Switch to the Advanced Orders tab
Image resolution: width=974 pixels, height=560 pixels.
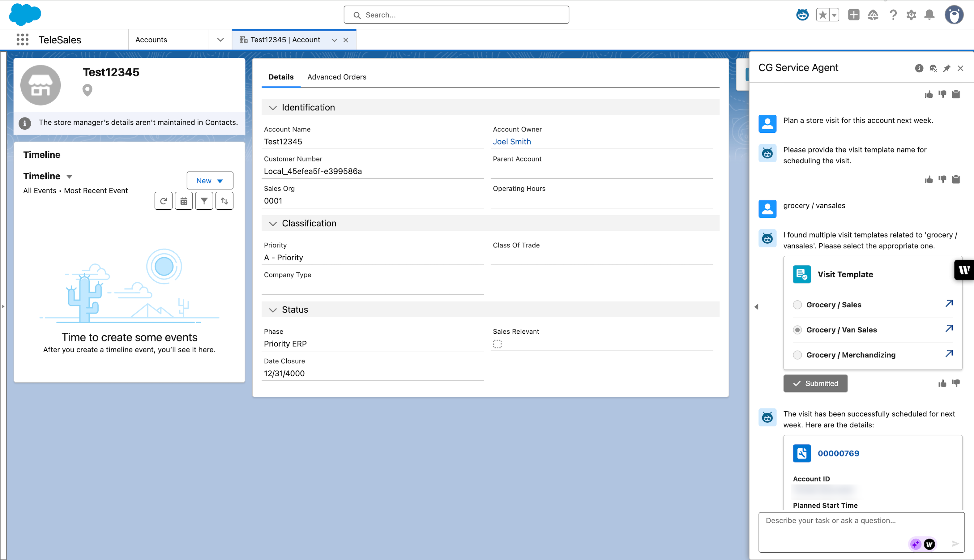[x=337, y=77]
